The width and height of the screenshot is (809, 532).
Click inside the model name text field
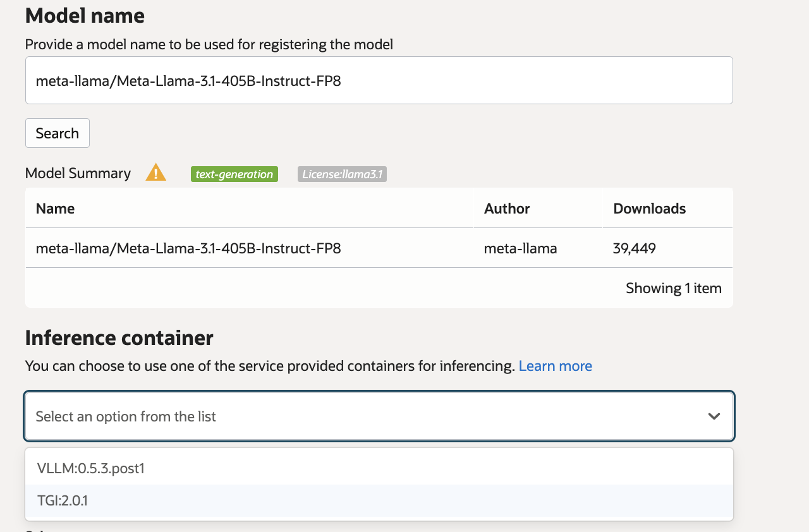[x=379, y=81]
